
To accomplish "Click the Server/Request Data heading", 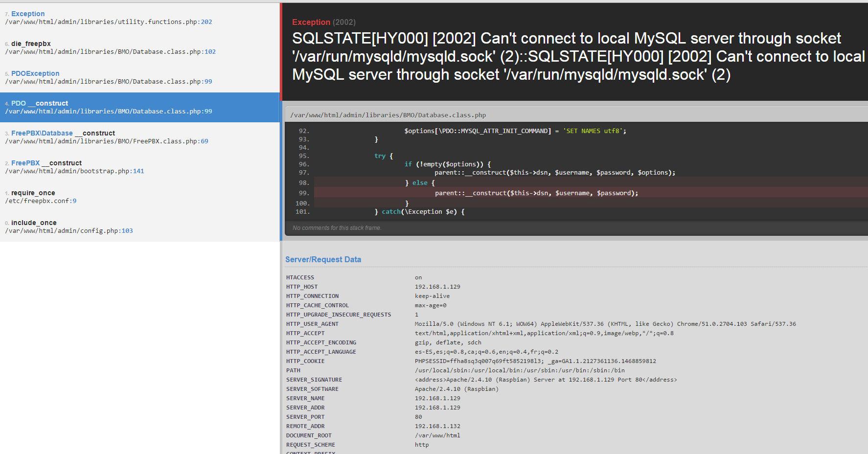I will pyautogui.click(x=323, y=259).
